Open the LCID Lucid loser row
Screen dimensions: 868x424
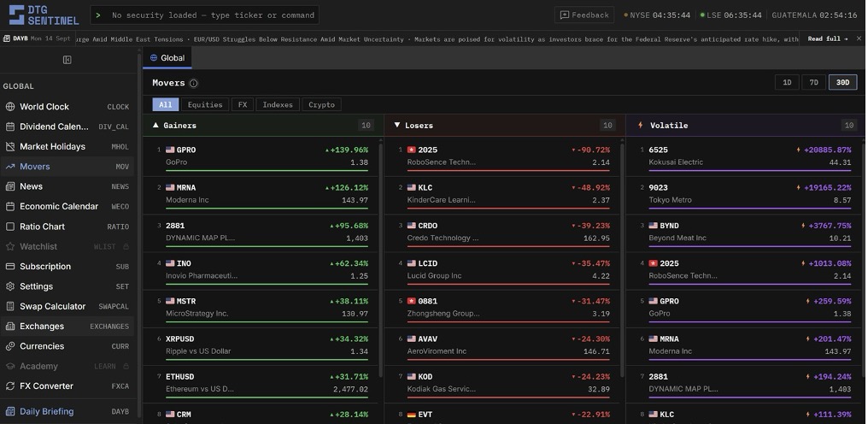pyautogui.click(x=501, y=270)
